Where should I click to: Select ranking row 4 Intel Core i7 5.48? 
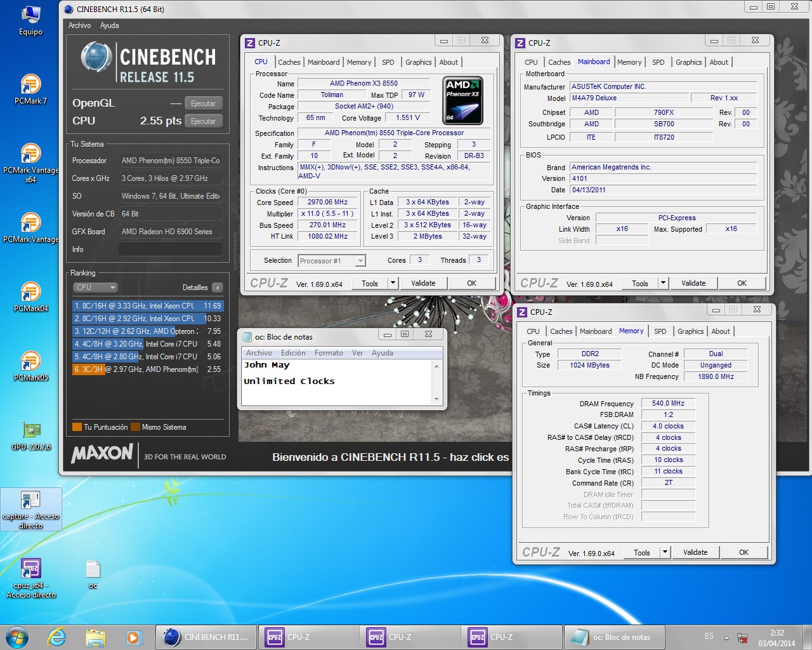[x=147, y=344]
